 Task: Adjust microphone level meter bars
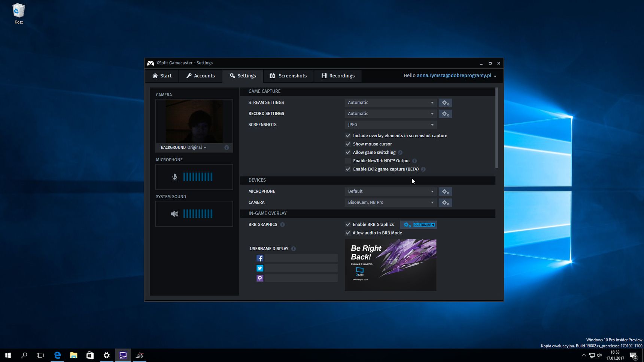[x=198, y=177]
